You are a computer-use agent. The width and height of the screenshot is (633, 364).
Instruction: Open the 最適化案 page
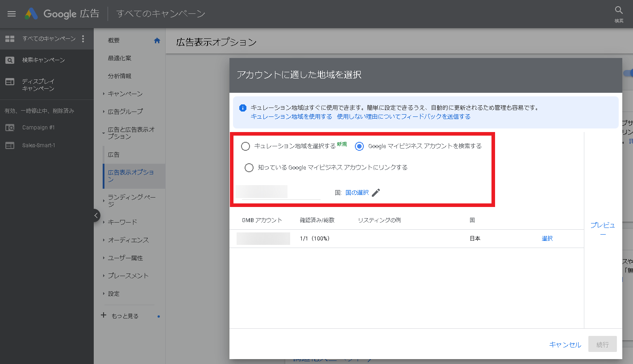tap(120, 58)
